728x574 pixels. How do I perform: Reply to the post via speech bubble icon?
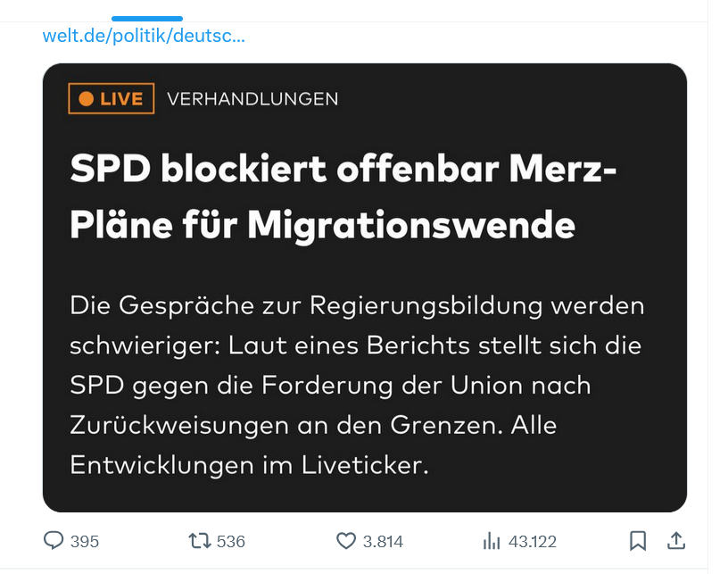[x=54, y=541]
